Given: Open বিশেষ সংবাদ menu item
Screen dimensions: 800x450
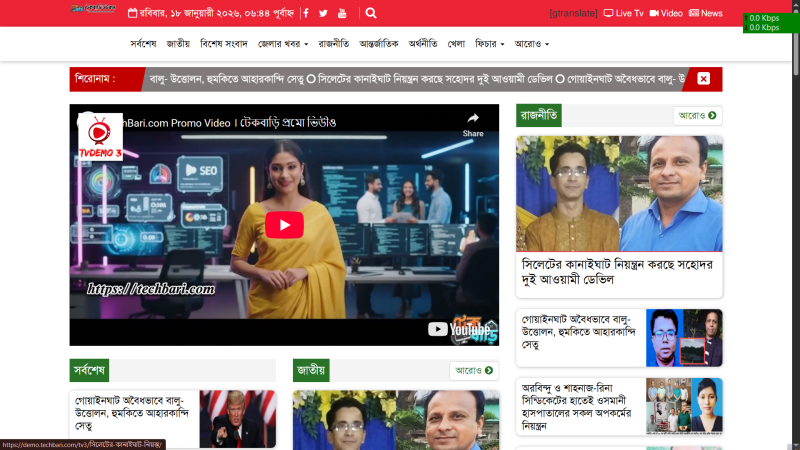Looking at the screenshot, I should [x=223, y=44].
